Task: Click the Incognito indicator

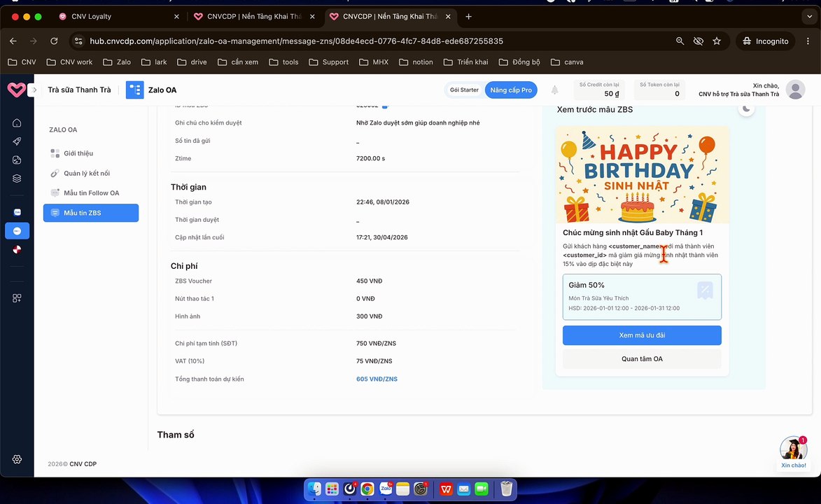Action: click(x=766, y=41)
